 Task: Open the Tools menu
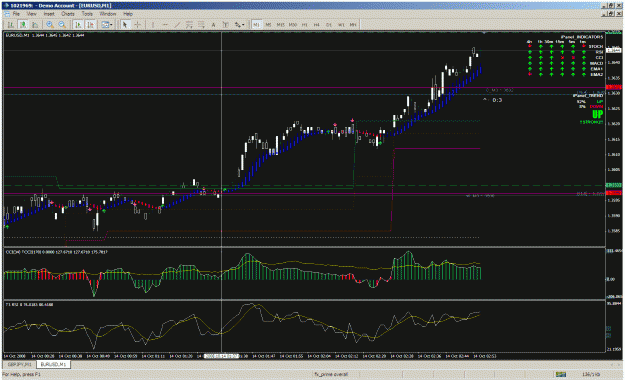(87, 14)
